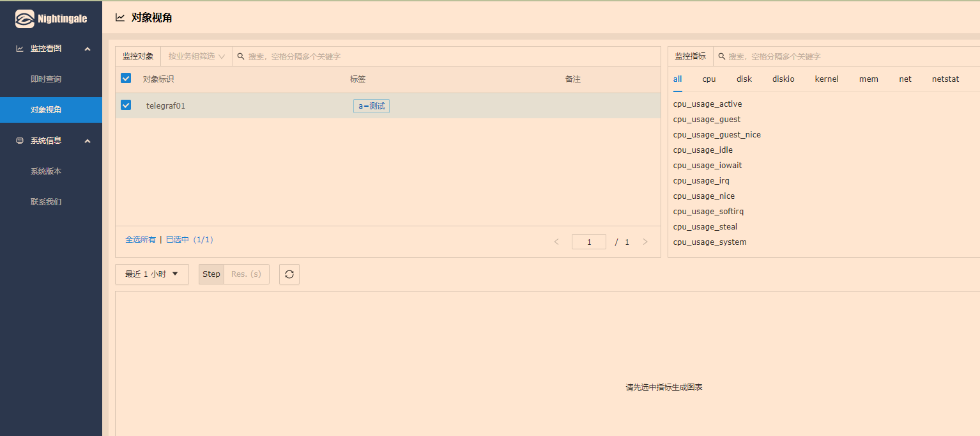Focus the monitored object search field
Screen dimensions: 980x436
[x=447, y=56]
